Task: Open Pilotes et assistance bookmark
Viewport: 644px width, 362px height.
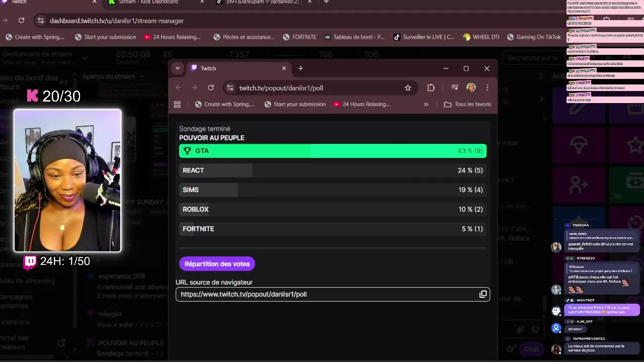Action: pyautogui.click(x=244, y=37)
